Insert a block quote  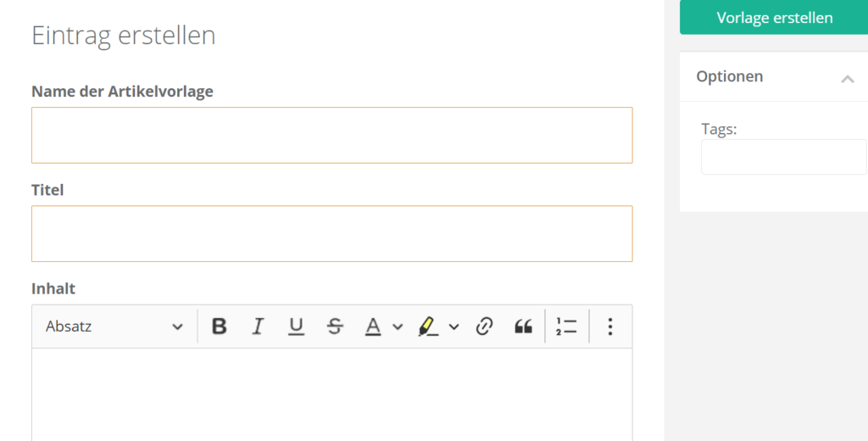pyautogui.click(x=523, y=327)
